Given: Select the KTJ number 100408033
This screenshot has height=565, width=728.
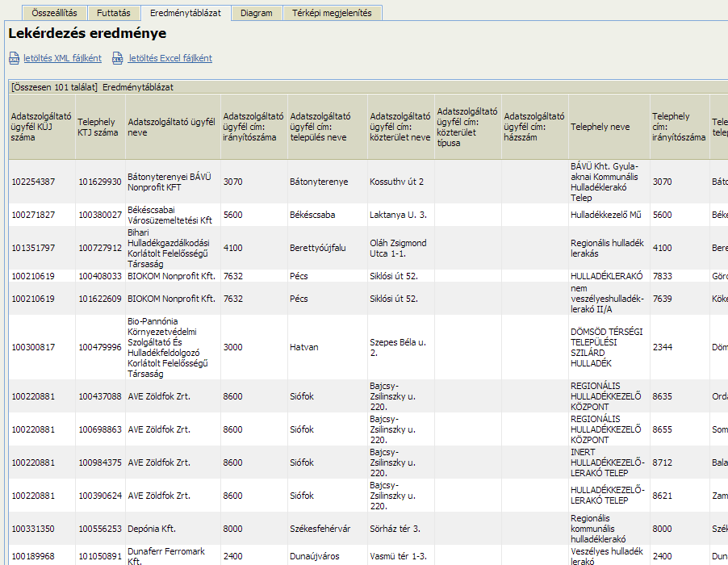Looking at the screenshot, I should pyautogui.click(x=100, y=276).
